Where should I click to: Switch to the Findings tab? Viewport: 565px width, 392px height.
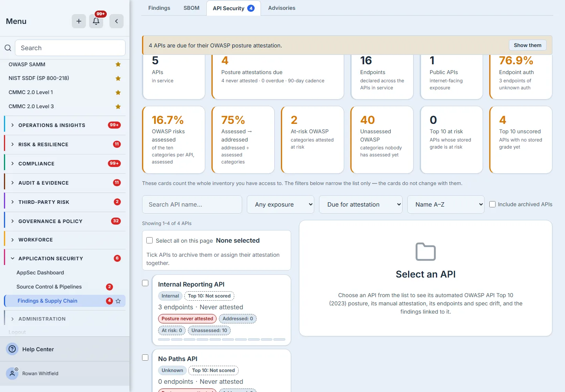click(159, 8)
